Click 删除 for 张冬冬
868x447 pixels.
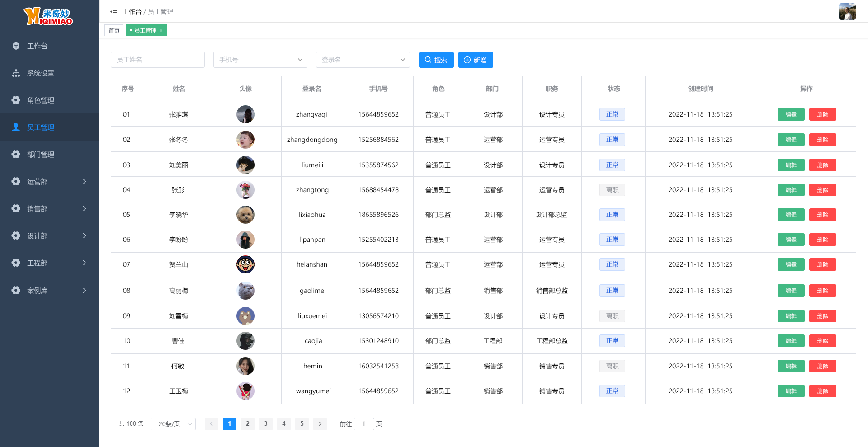coord(823,140)
